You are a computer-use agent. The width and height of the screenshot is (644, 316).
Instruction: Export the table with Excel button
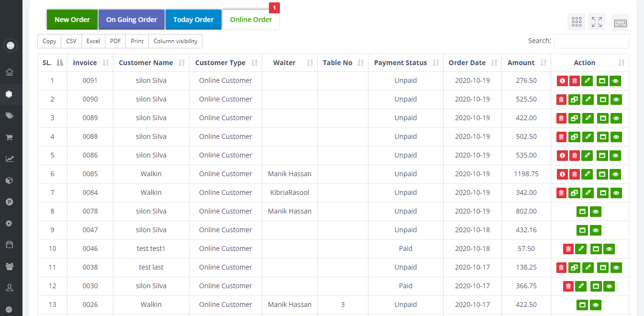tap(93, 41)
